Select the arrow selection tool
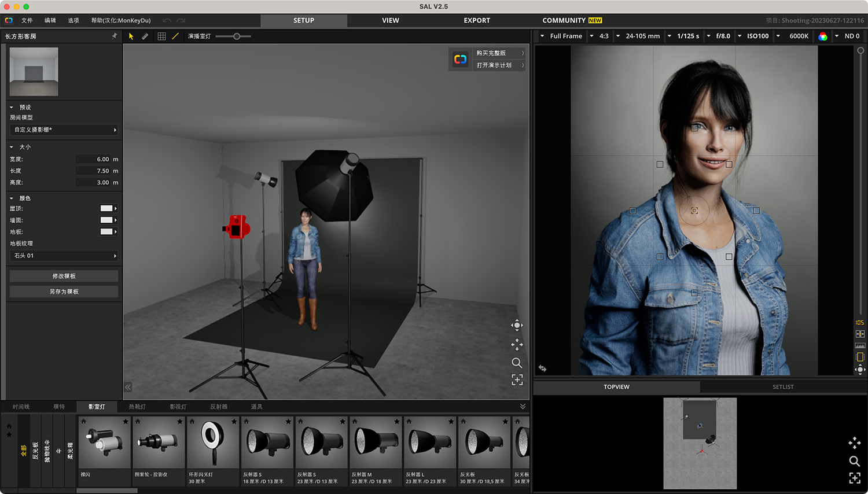Screen dimensions: 868x494 coord(131,36)
